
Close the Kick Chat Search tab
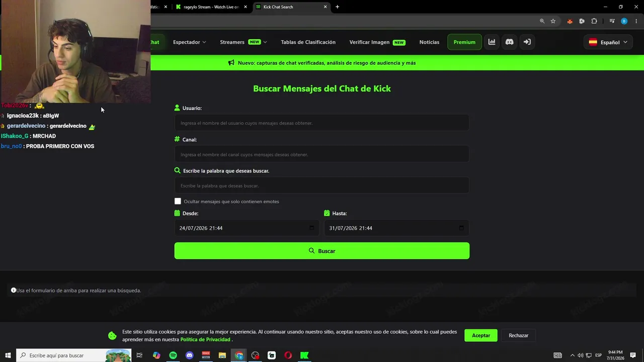[x=325, y=7]
